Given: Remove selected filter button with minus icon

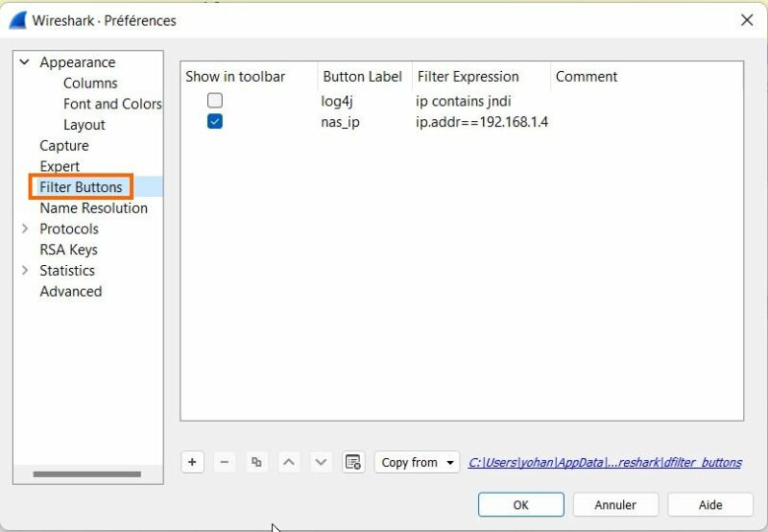Looking at the screenshot, I should 225,462.
